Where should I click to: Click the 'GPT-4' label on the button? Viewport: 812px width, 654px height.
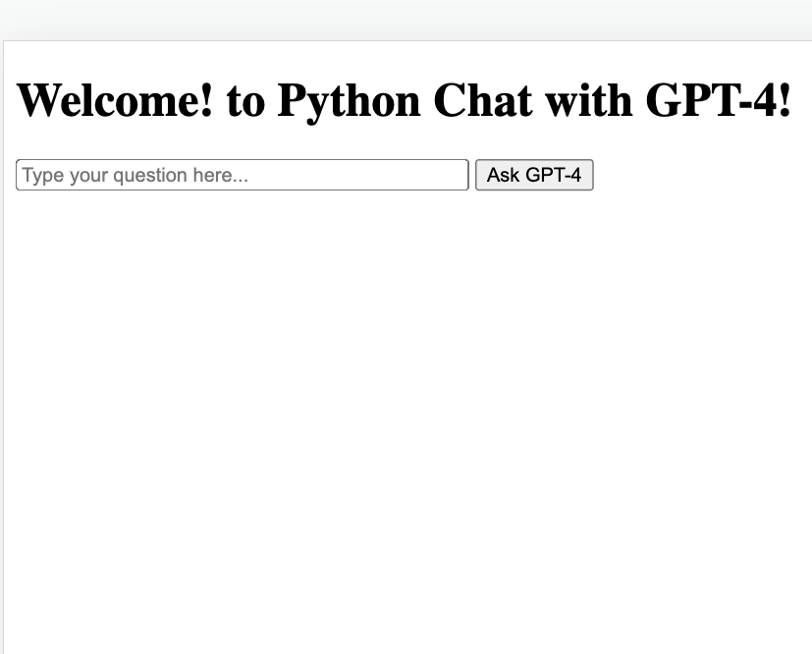pyautogui.click(x=553, y=175)
